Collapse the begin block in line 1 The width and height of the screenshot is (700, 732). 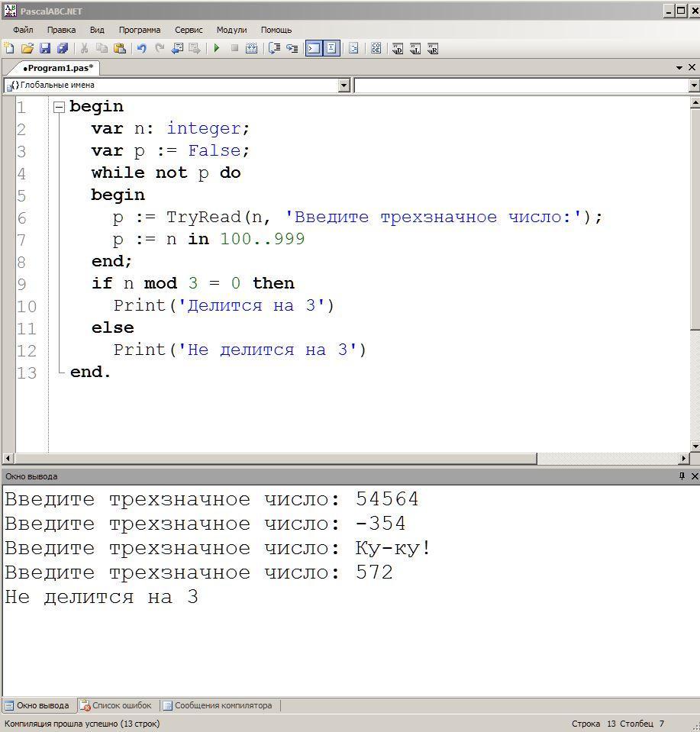pyautogui.click(x=59, y=107)
